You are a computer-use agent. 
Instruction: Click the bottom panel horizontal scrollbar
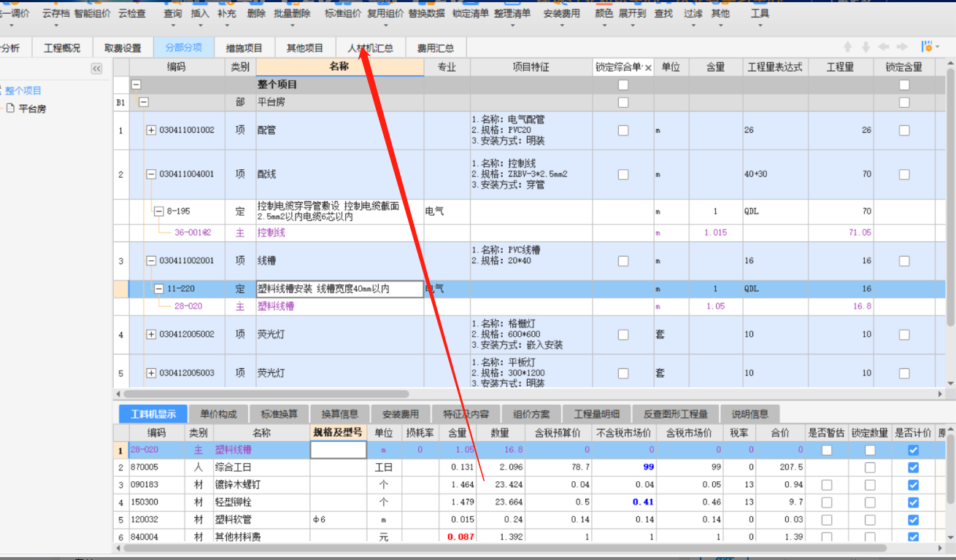(x=504, y=547)
